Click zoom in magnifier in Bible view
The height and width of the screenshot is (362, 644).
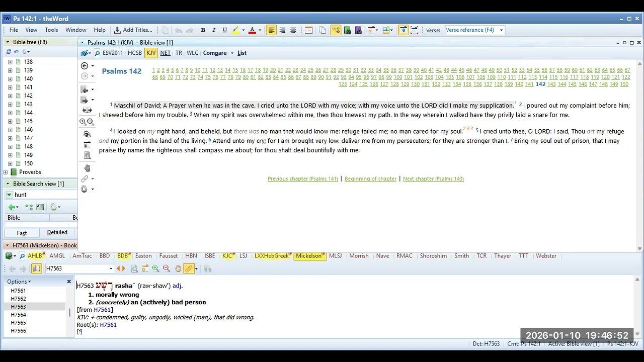click(83, 122)
